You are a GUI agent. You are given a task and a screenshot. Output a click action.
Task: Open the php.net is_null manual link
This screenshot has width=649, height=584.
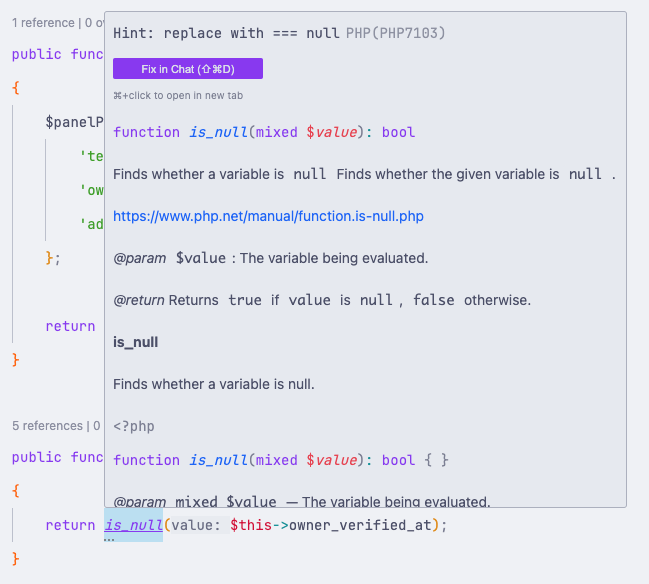268,216
